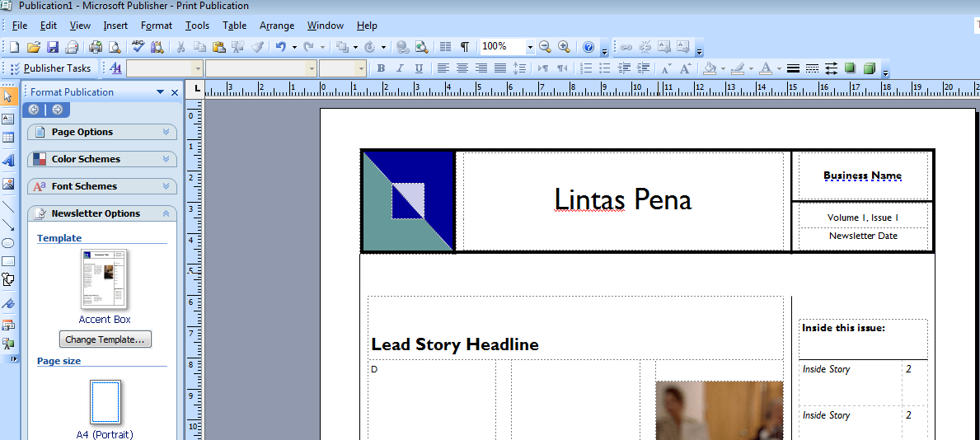Toggle Align Text Left
Image resolution: width=980 pixels, height=440 pixels.
point(443,68)
